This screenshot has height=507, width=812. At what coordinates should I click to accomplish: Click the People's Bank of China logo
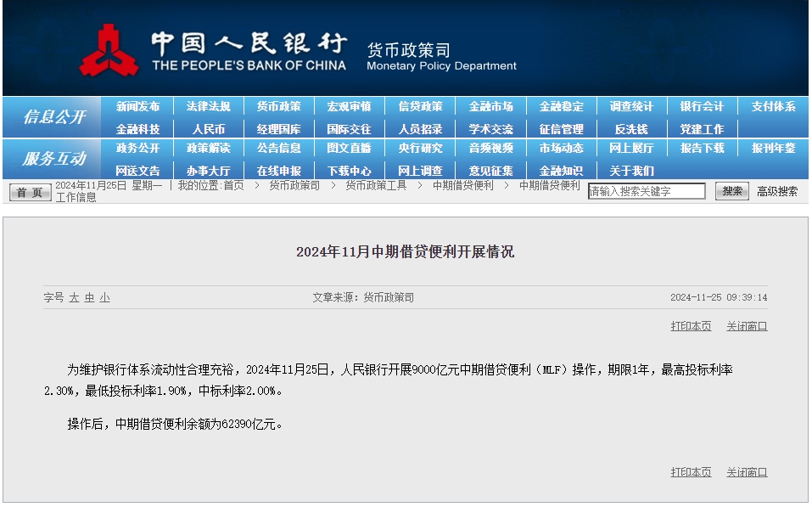(109, 51)
